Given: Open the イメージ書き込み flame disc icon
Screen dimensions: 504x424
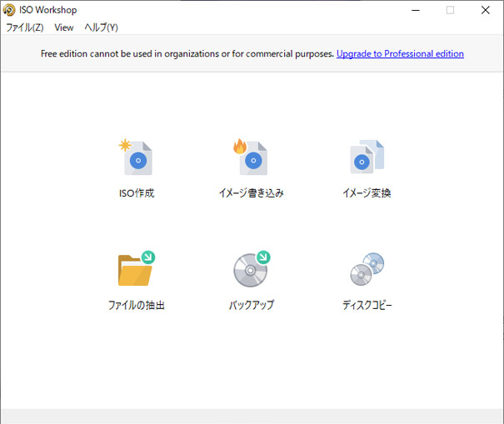Looking at the screenshot, I should click(252, 157).
